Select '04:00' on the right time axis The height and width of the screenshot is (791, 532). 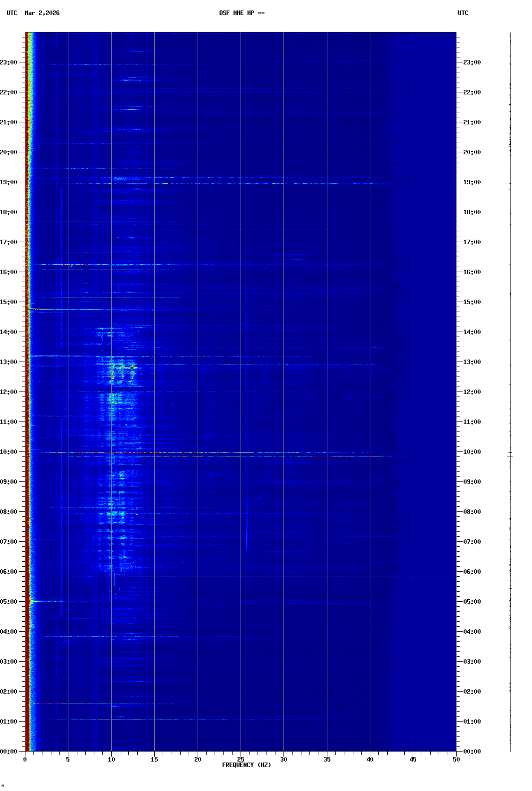click(x=472, y=632)
